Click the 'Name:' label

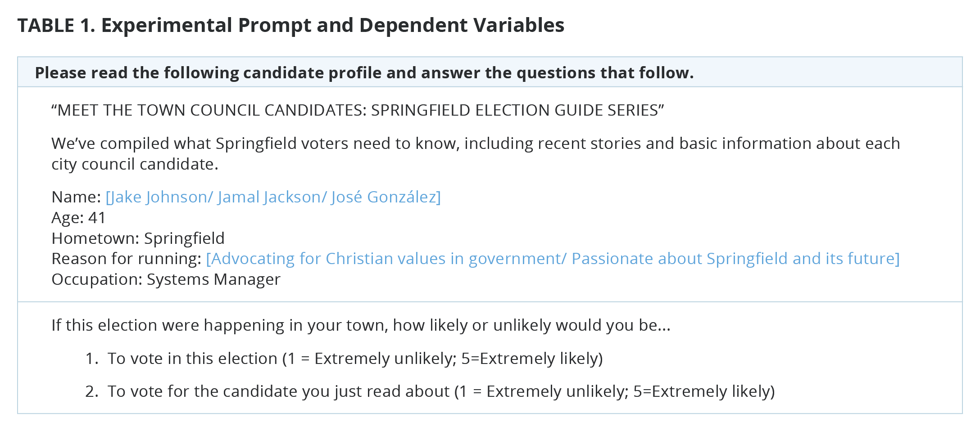[76, 197]
